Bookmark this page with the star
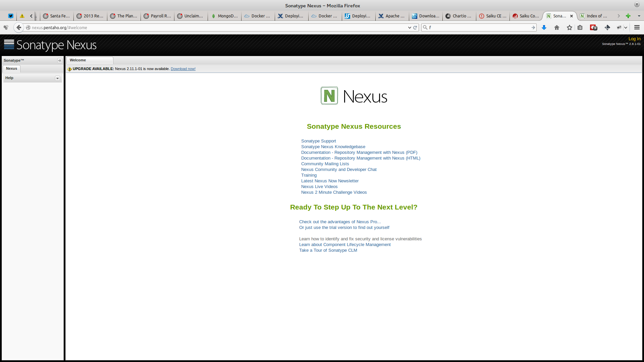 pyautogui.click(x=570, y=27)
